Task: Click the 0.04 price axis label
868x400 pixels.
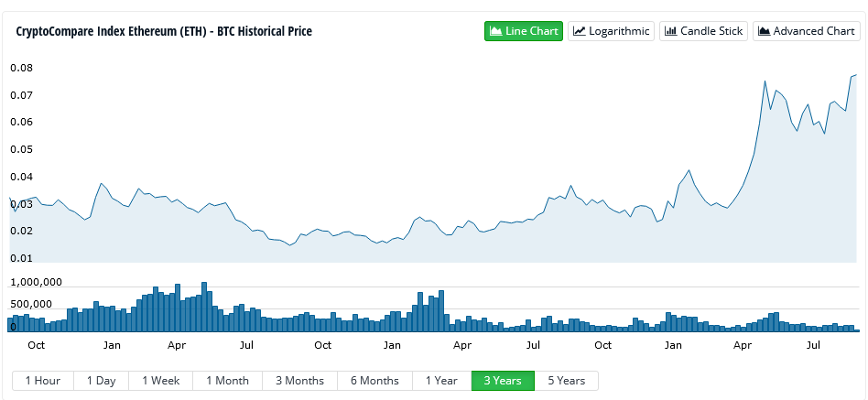Action: click(21, 177)
